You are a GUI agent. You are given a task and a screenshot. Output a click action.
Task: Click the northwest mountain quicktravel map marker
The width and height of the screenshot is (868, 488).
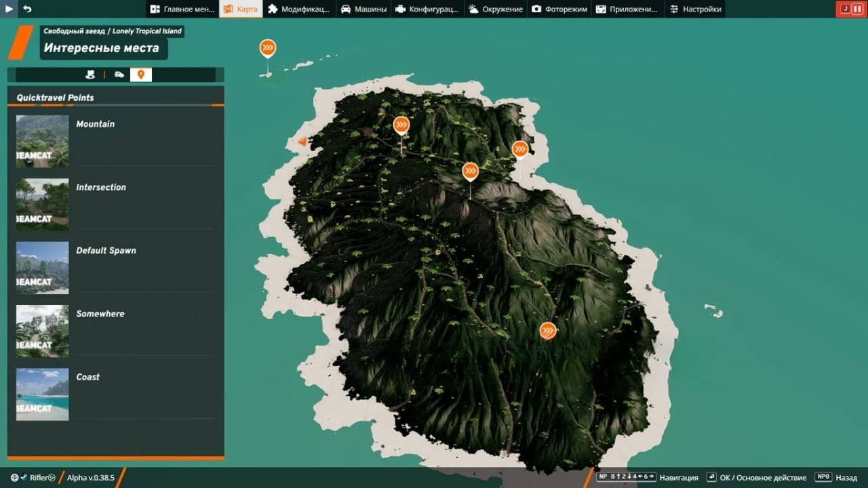click(401, 125)
